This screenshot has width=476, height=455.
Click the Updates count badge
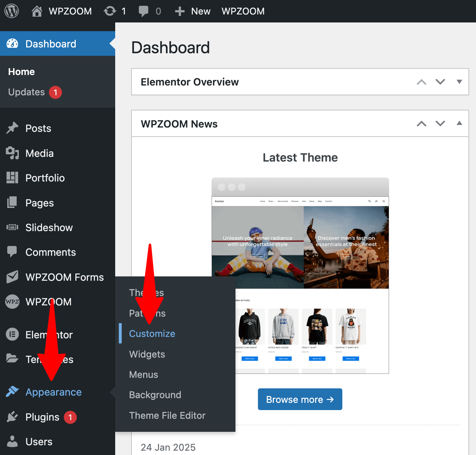[55, 92]
